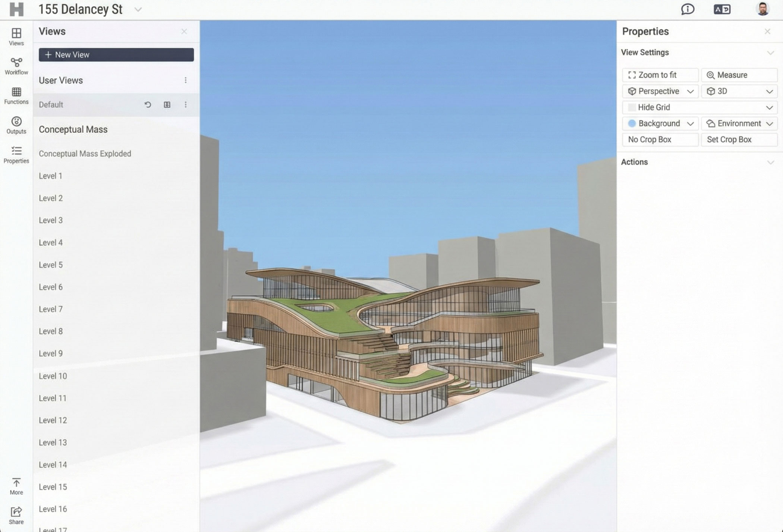
Task: Open the 155 Delancey St project menu
Action: pos(138,10)
